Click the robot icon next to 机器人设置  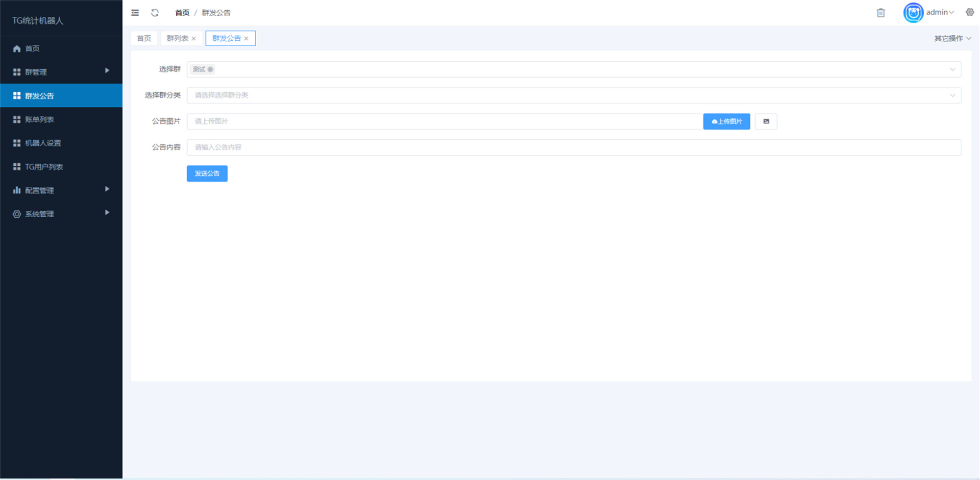click(16, 143)
